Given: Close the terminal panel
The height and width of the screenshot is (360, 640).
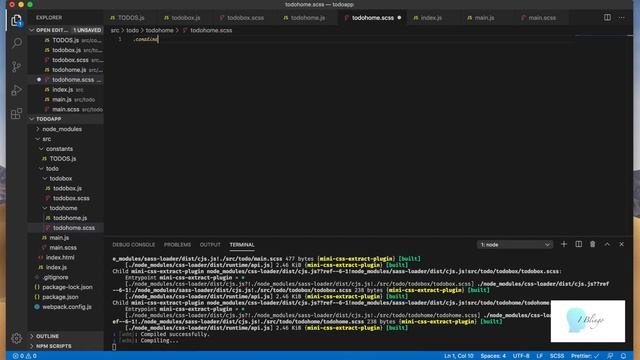Looking at the screenshot, I should coord(621,244).
